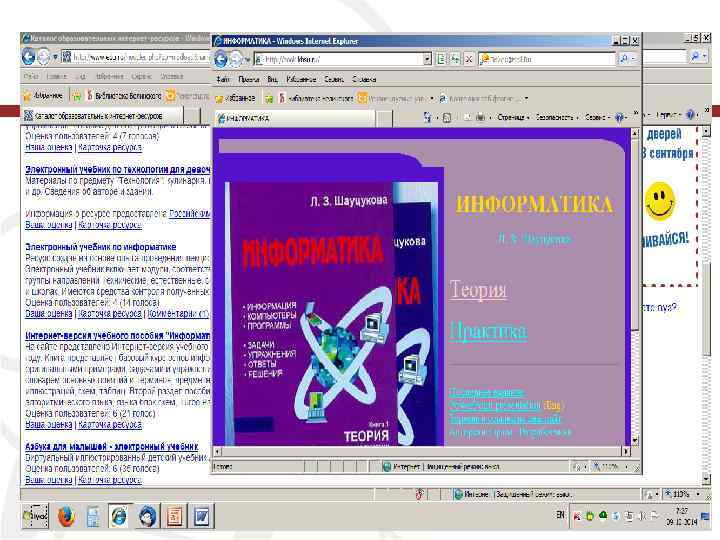Expand the address bar history dropdown arrow
Image resolution: width=720 pixels, height=540 pixels.
427,59
